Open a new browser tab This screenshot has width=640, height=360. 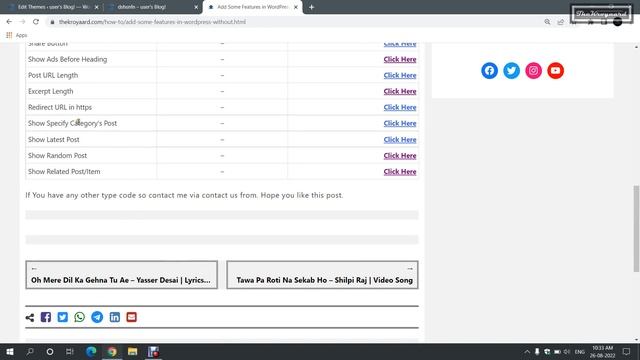(x=311, y=7)
